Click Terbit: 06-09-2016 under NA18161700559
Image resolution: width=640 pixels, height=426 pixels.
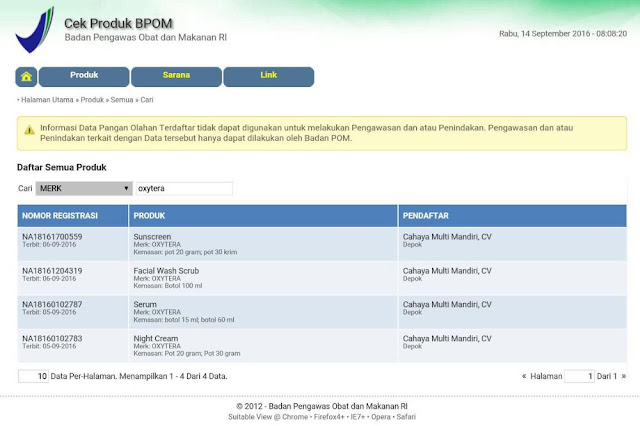click(x=49, y=244)
